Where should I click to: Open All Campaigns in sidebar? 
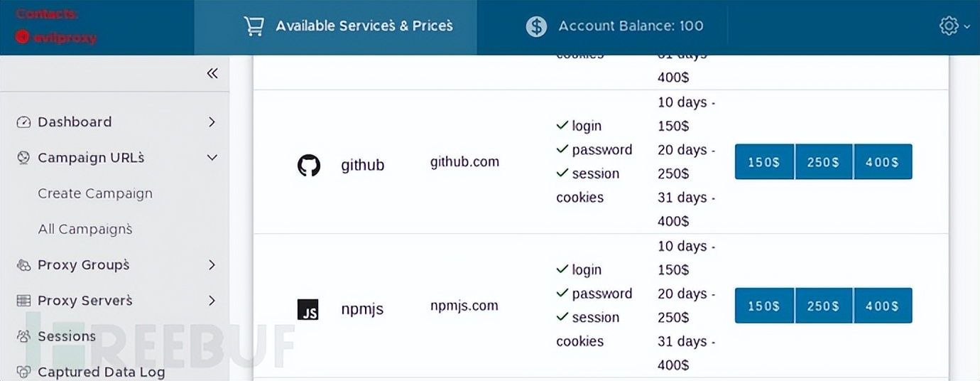point(85,229)
